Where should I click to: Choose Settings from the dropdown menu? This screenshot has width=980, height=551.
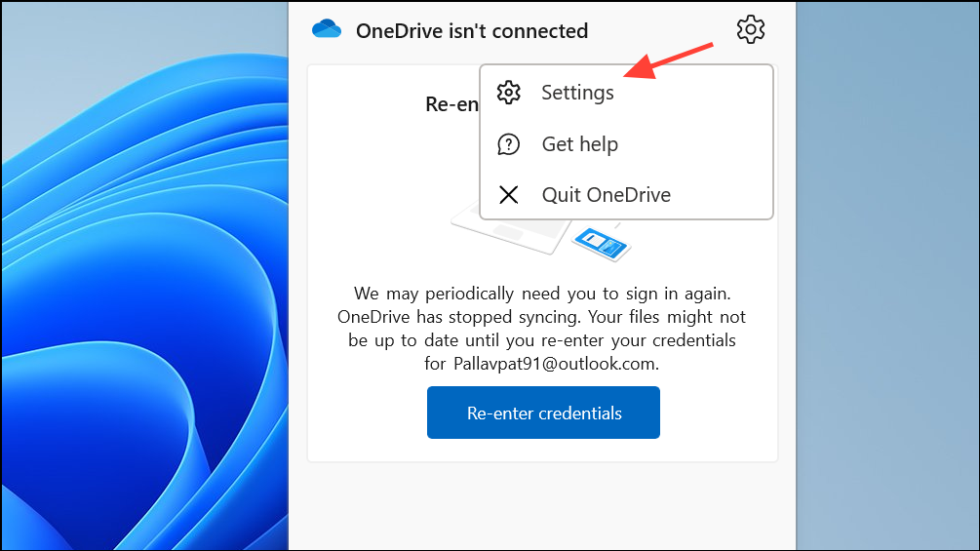(x=626, y=93)
